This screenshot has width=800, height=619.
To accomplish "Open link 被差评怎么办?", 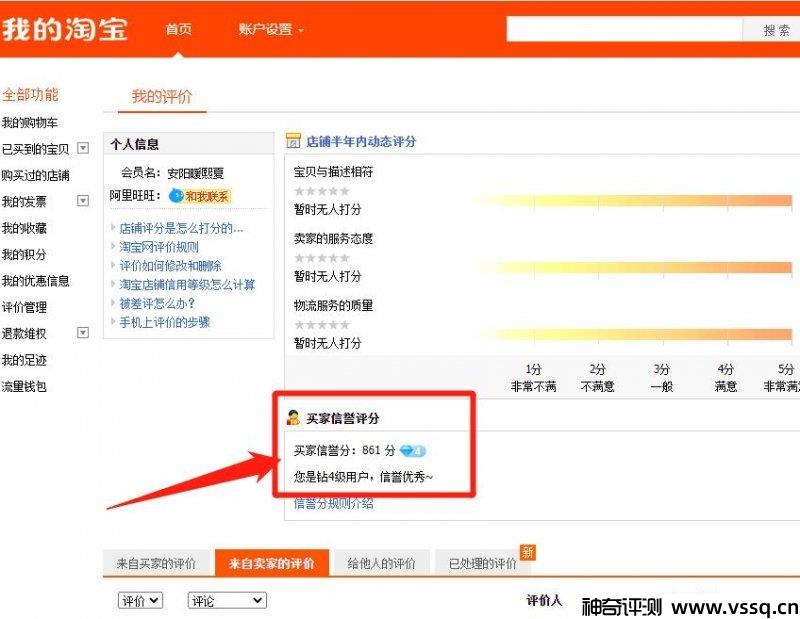I will (157, 304).
